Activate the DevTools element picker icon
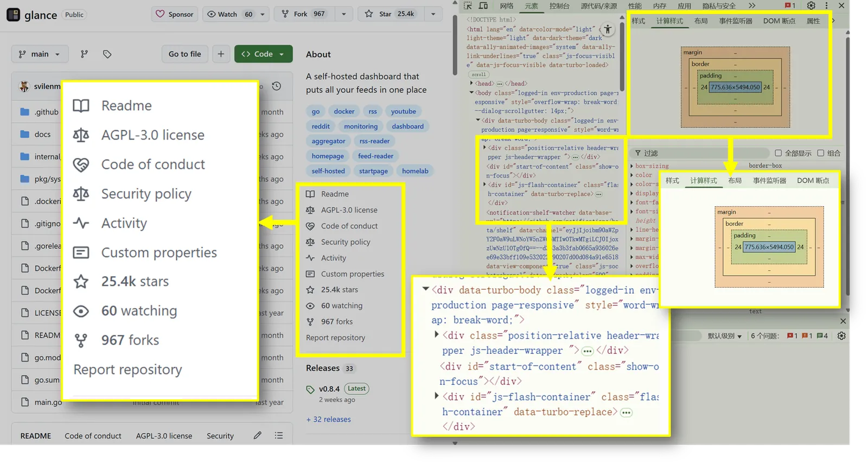Screen dimensions: 868x464 pyautogui.click(x=468, y=6)
